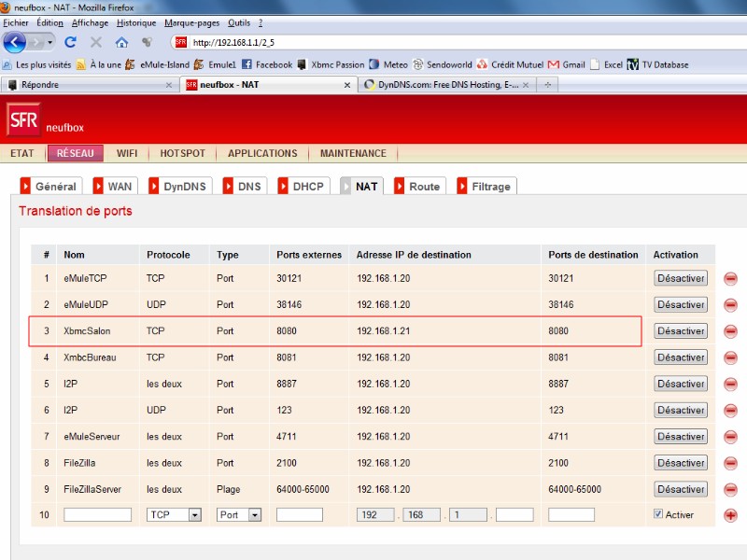Open the Édition menu
The height and width of the screenshot is (560, 747).
[50, 22]
